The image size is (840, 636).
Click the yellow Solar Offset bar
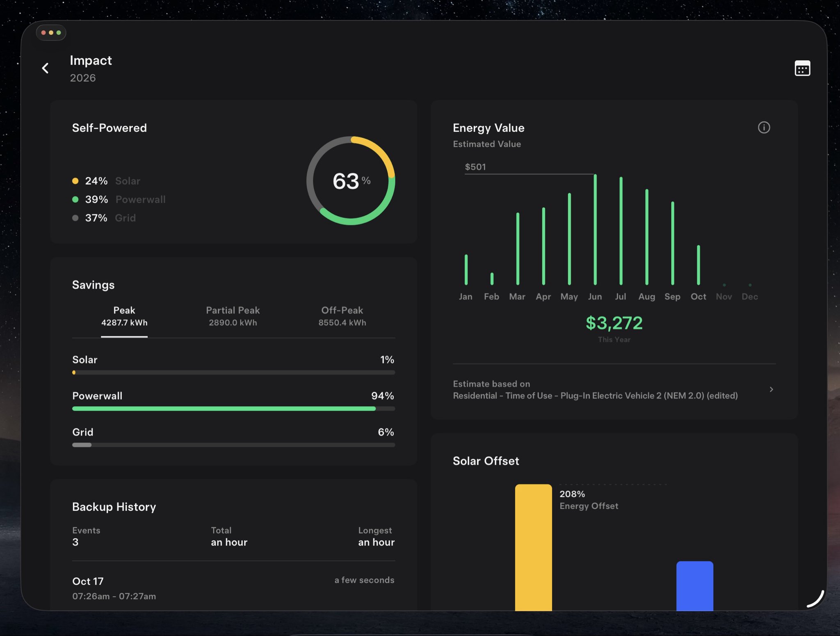coord(533,547)
